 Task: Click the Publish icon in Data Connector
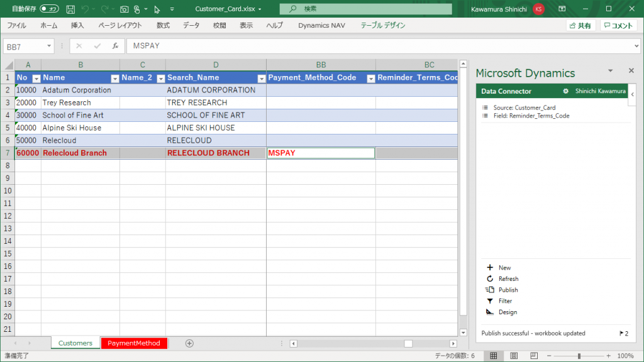489,290
